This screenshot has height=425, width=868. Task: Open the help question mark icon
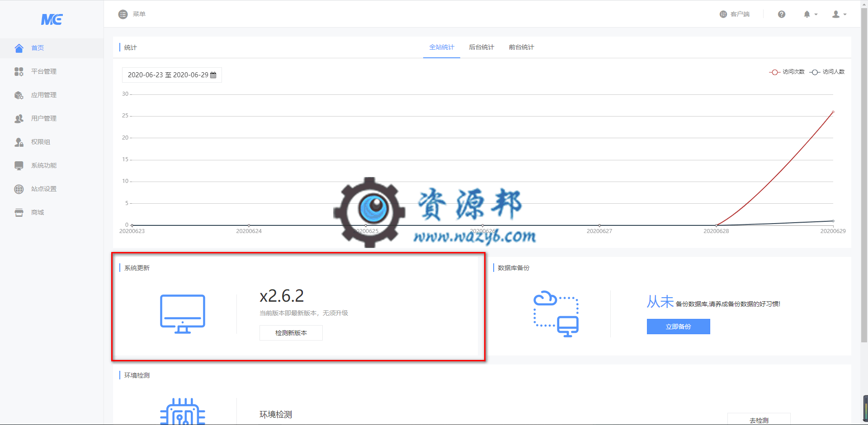(x=782, y=14)
